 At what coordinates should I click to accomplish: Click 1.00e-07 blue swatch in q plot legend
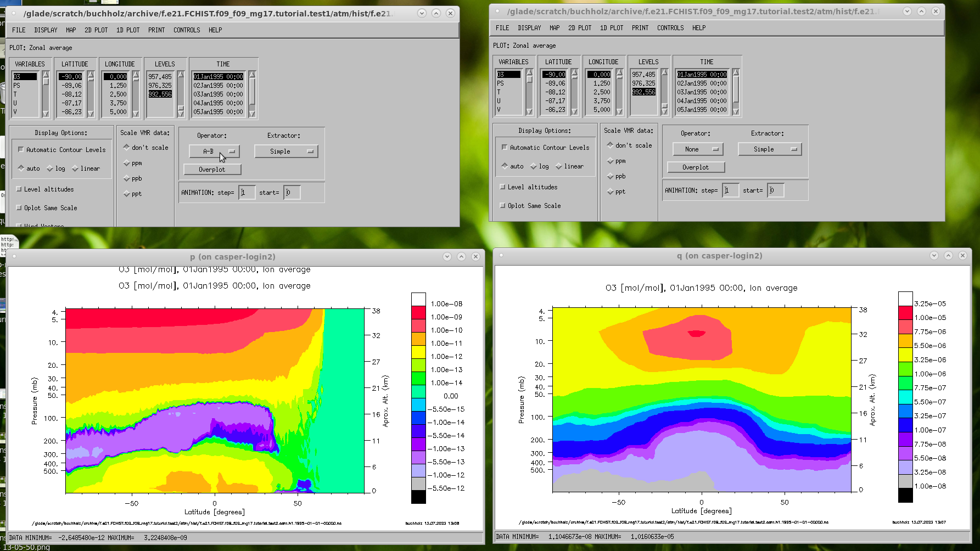905,425
